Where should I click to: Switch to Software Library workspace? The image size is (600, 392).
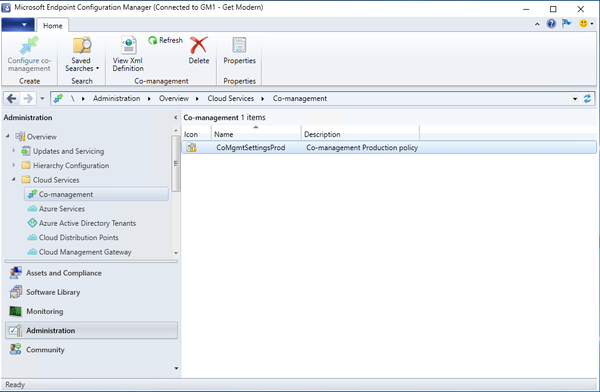tap(91, 292)
